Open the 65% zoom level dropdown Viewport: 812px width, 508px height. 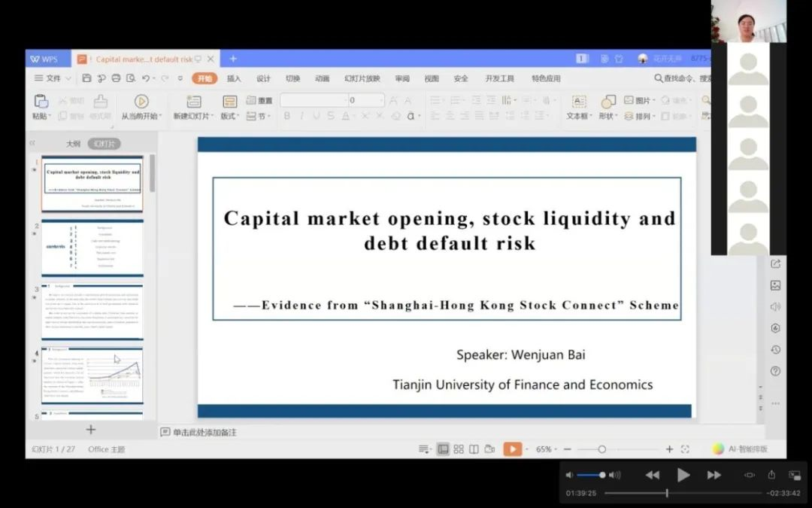pyautogui.click(x=546, y=449)
